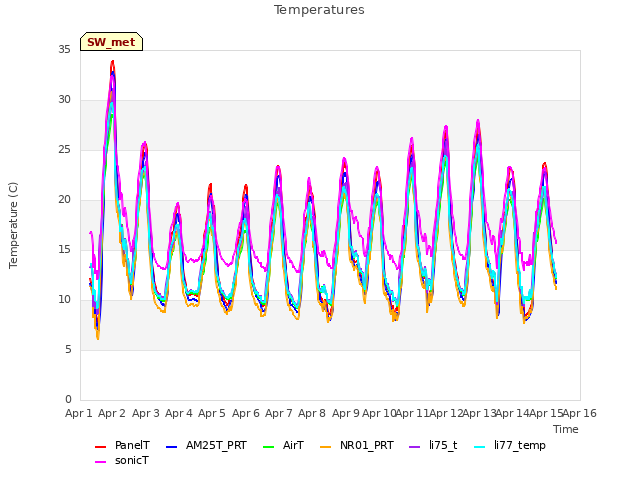
Task: Click the Apr 8 x-axis tick label
Action: (312, 413)
